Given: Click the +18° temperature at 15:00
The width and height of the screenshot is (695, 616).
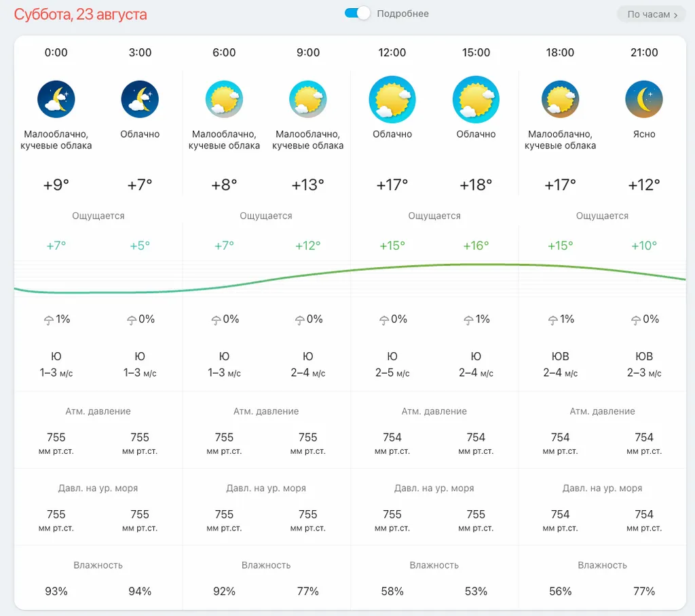Looking at the screenshot, I should click(476, 185).
